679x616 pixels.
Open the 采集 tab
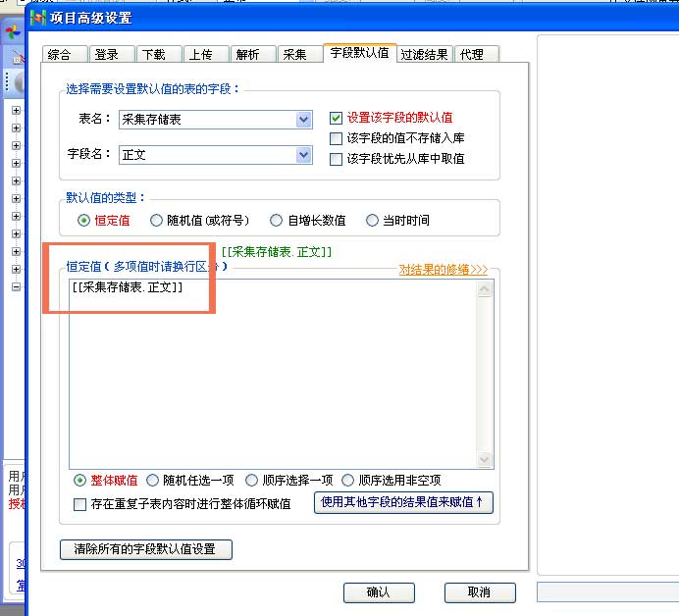294,55
